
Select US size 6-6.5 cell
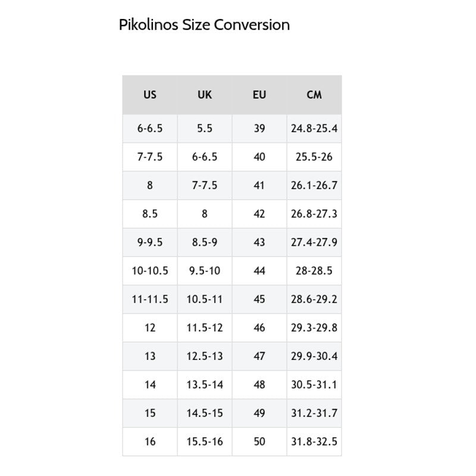[x=150, y=129]
